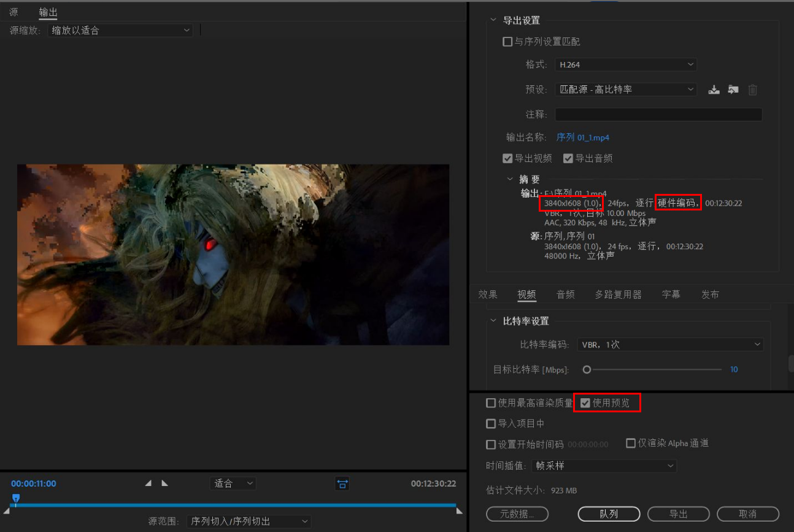Click output name link 序列 01_1.mp4

coord(582,137)
